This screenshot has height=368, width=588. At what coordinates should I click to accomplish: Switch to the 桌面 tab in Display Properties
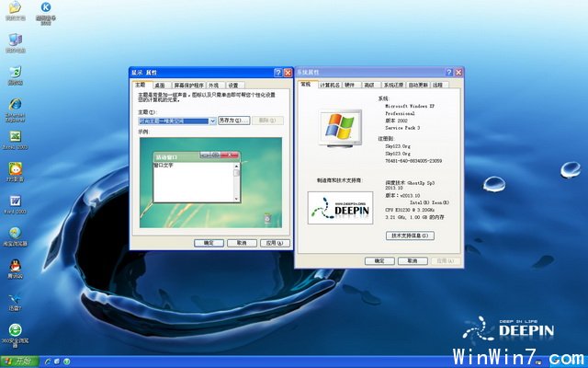(161, 86)
